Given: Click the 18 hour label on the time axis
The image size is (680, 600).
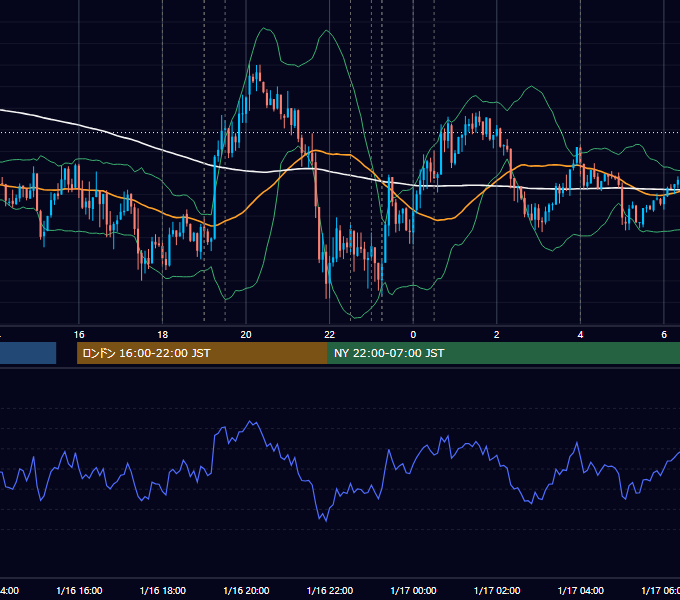Looking at the screenshot, I should pos(162,335).
